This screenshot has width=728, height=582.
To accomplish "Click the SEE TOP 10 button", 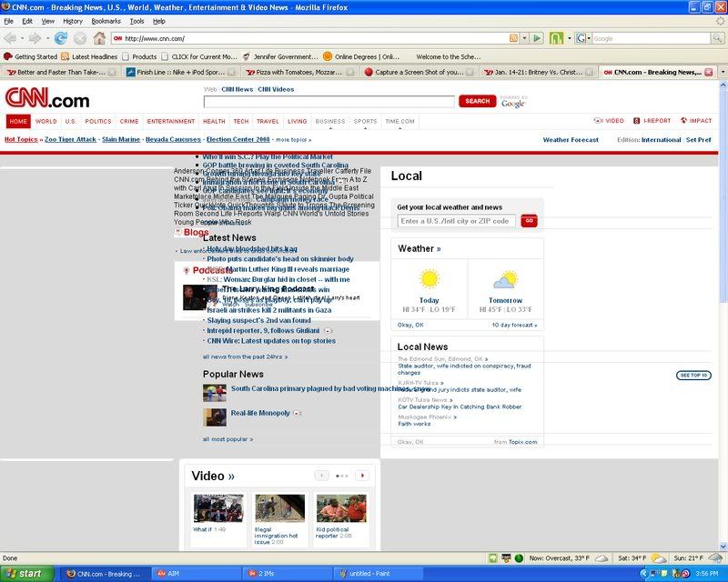I will [693, 375].
